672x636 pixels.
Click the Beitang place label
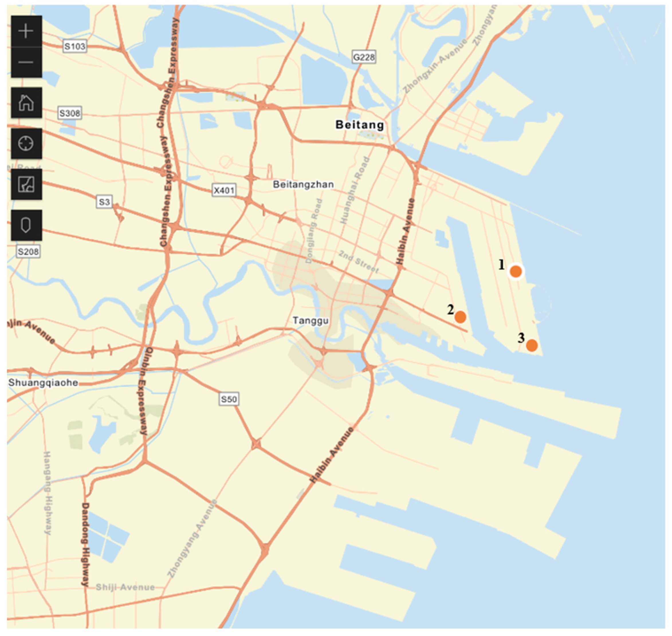(359, 125)
